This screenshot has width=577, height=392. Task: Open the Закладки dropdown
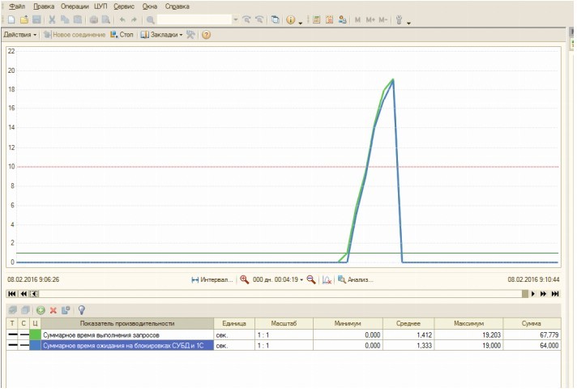click(161, 35)
